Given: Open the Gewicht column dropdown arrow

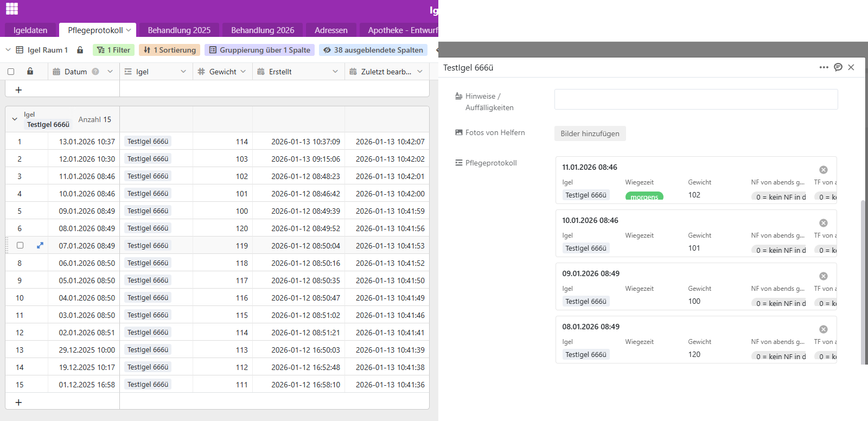Looking at the screenshot, I should [x=243, y=72].
